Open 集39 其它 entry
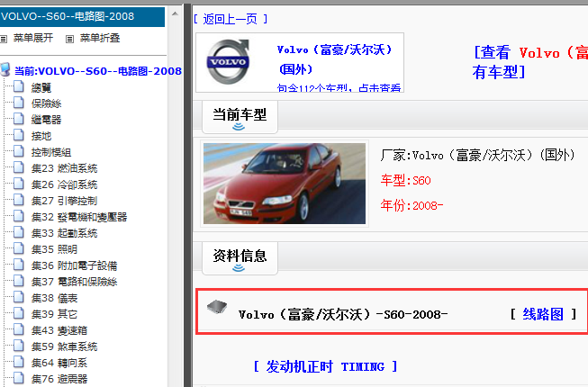Viewport: 588px width, 387px height. click(54, 314)
